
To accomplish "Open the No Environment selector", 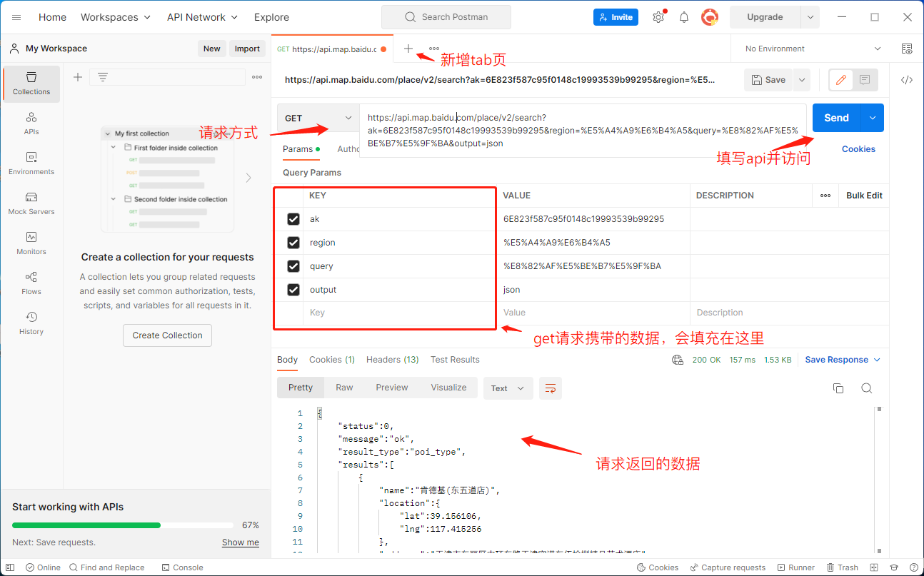I will (812, 49).
